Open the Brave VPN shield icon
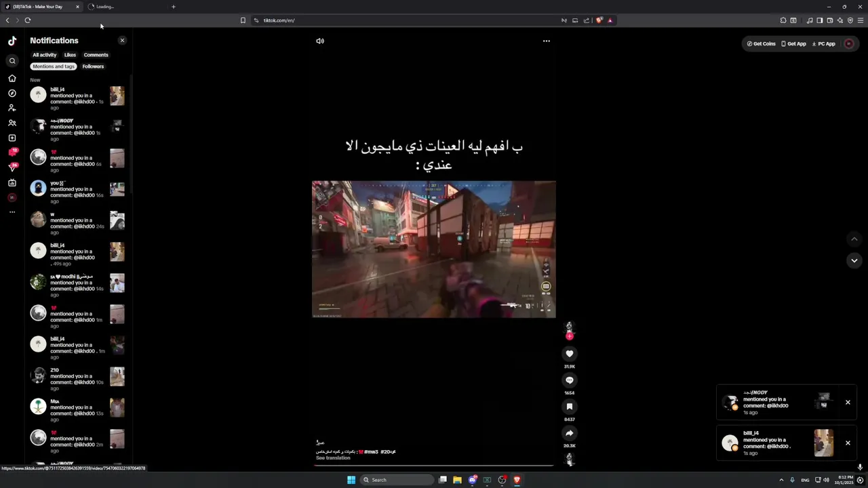The height and width of the screenshot is (488, 868). tap(850, 20)
